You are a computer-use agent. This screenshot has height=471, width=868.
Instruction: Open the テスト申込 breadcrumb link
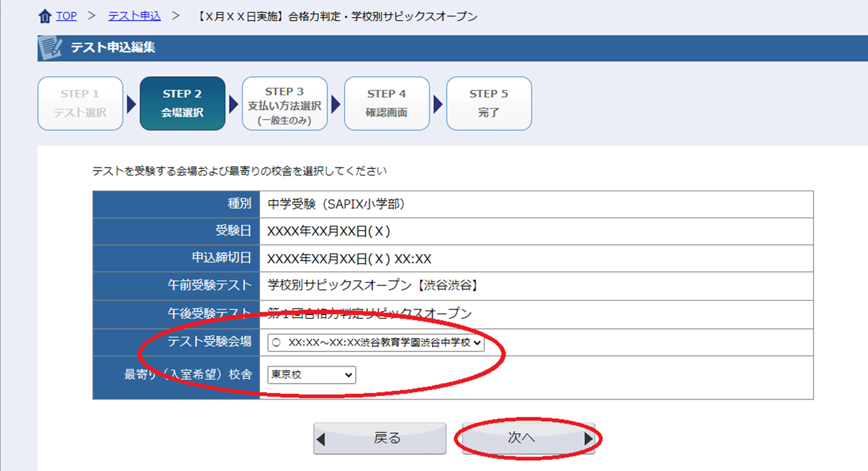tap(134, 16)
